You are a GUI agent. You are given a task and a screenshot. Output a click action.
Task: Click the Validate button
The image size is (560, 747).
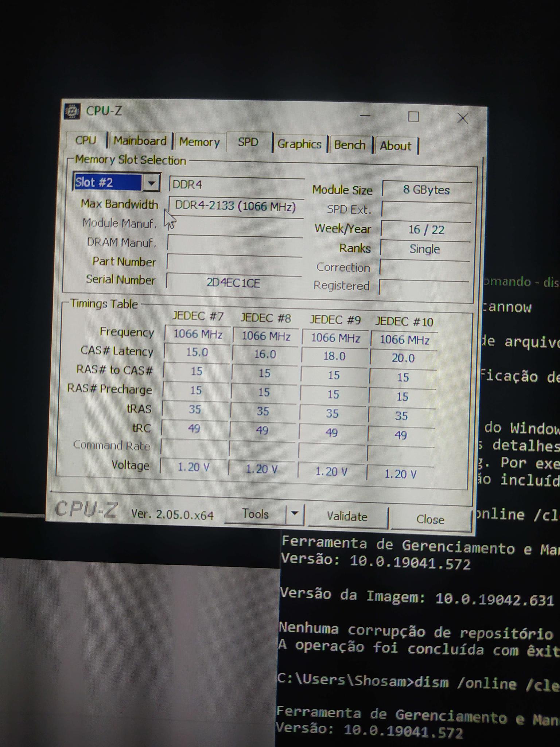[x=347, y=516]
